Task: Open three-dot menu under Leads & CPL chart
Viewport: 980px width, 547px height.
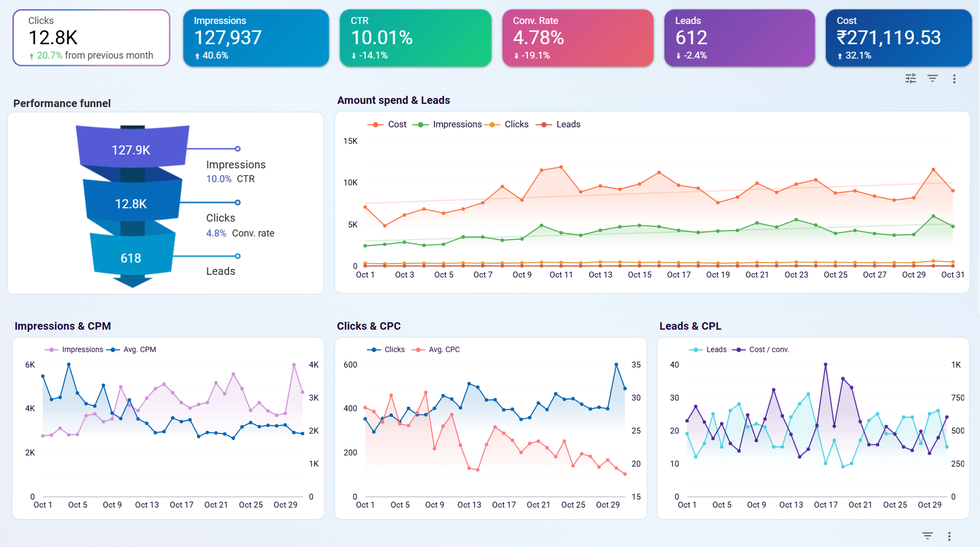Action: click(x=949, y=536)
